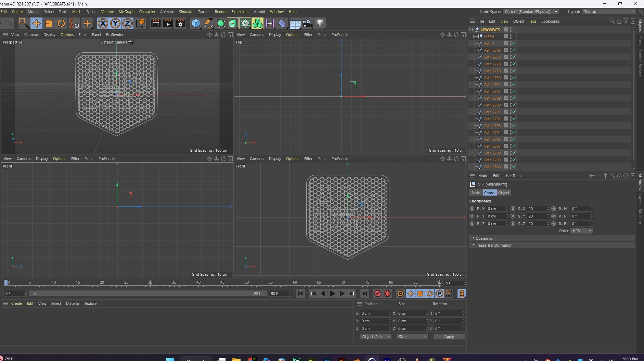The width and height of the screenshot is (644, 361).
Task: Toggle green checkmark of Path 2780
Action: [x=514, y=77]
